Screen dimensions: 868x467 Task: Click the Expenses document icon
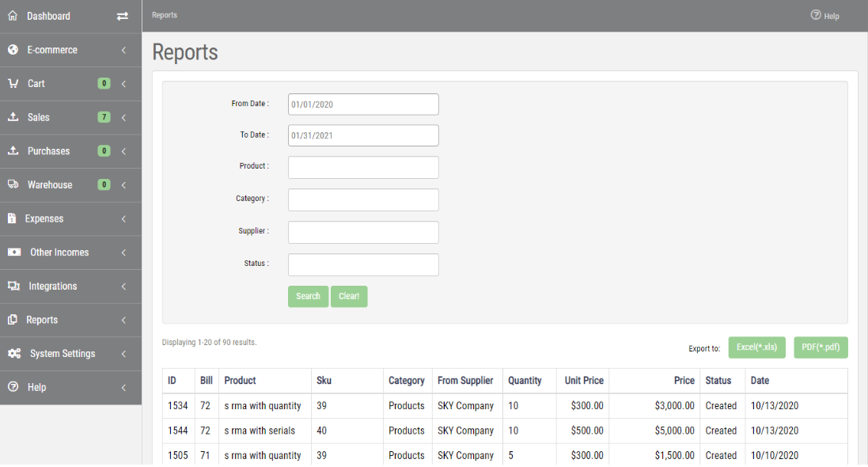13,218
